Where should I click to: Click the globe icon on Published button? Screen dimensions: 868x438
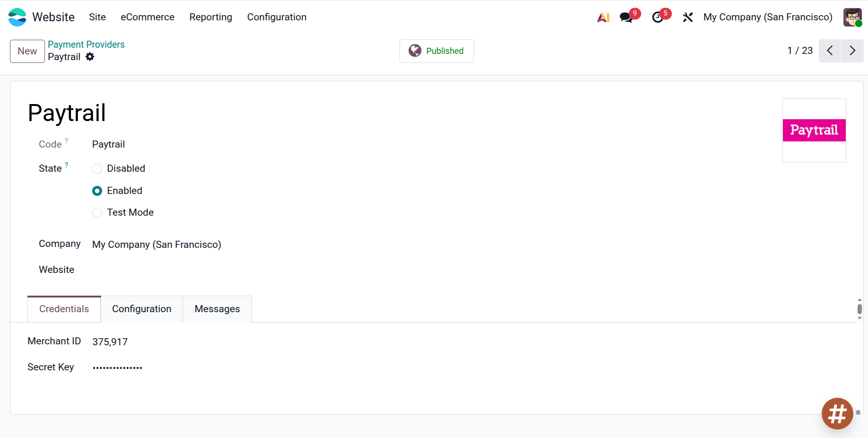tap(414, 51)
